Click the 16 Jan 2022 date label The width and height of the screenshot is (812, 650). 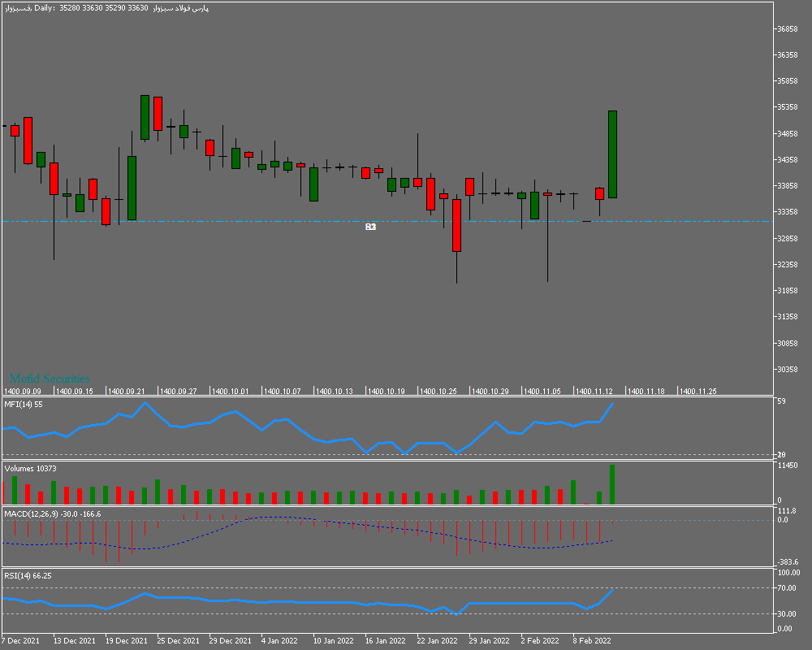(x=386, y=641)
